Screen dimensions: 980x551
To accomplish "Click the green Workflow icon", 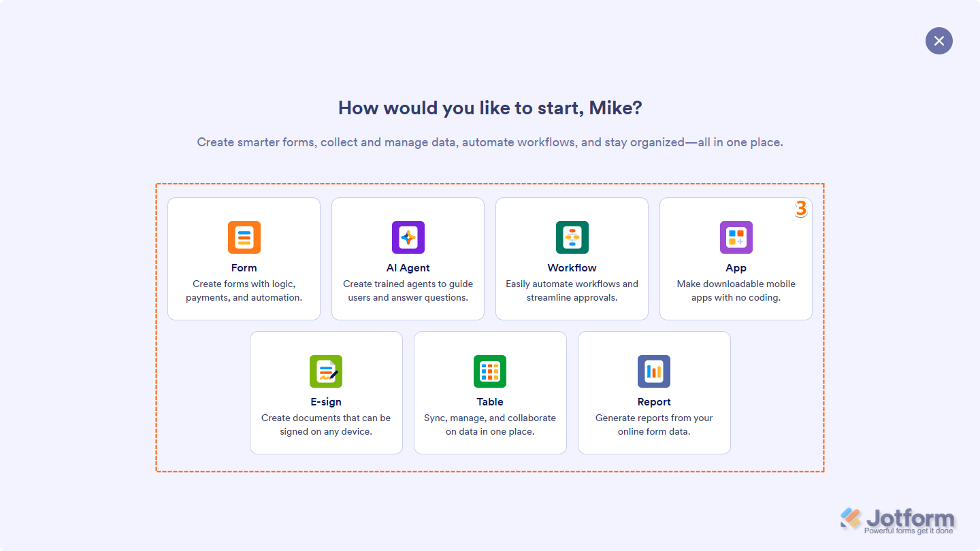I will [x=572, y=237].
